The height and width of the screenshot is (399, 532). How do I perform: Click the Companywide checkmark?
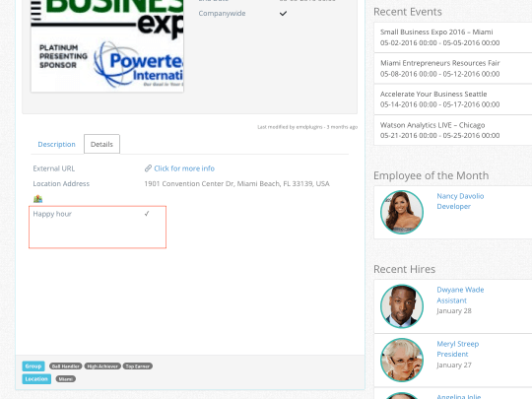[283, 13]
